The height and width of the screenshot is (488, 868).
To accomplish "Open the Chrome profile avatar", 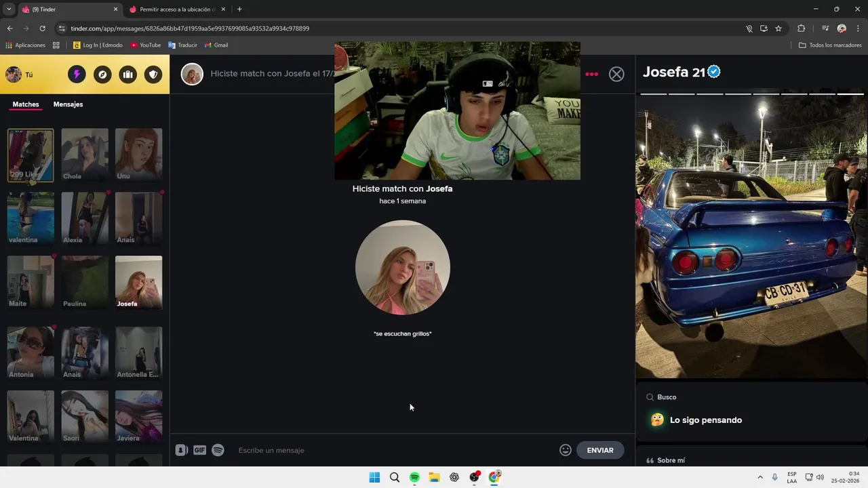I will [x=842, y=28].
